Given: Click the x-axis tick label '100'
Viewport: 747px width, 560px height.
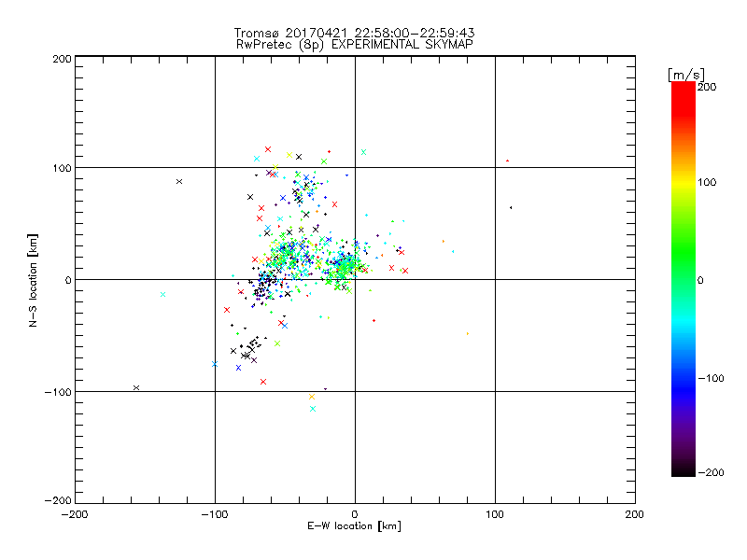Looking at the screenshot, I should point(495,515).
